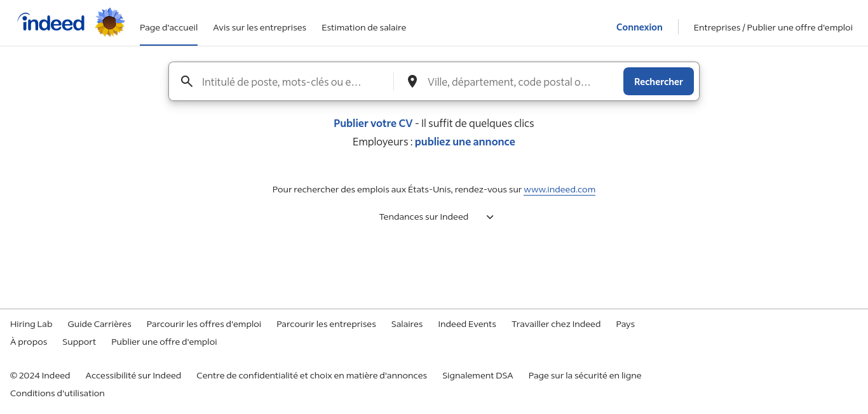868x414 pixels.
Task: Visit the www.indeed.com link
Action: click(x=559, y=189)
